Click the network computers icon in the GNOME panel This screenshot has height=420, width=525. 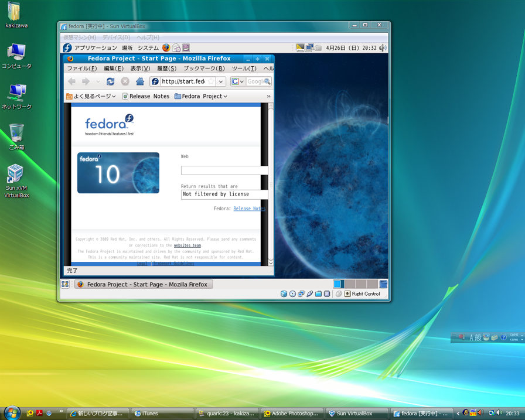[x=309, y=48]
